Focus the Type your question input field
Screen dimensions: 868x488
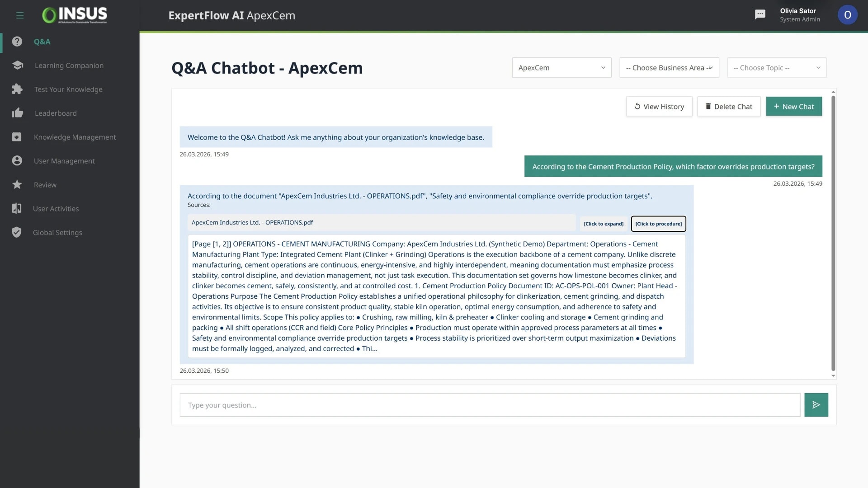point(490,405)
